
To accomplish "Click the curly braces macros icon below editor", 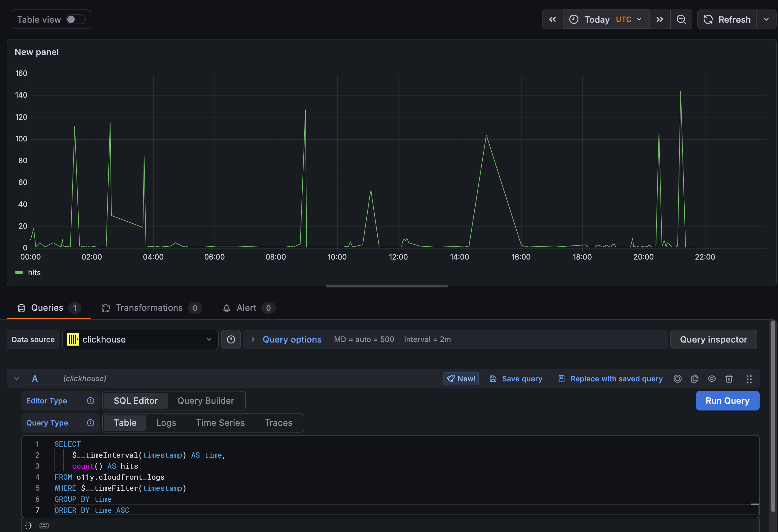I will [28, 525].
